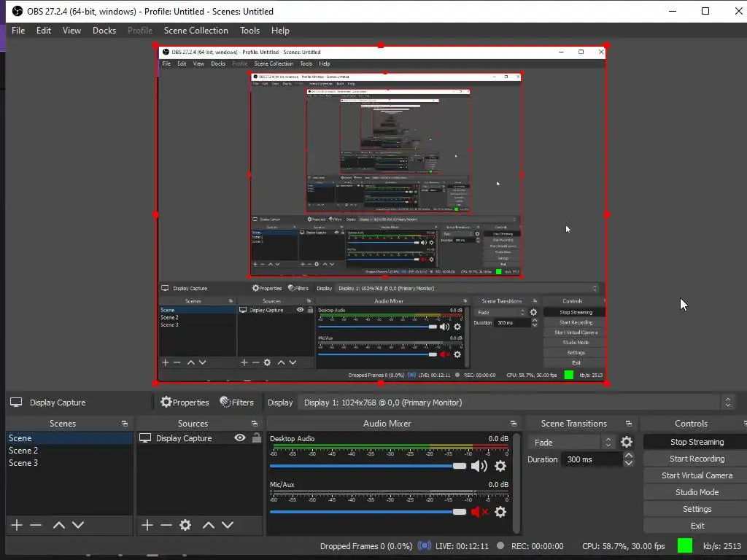Open Mic/Aux audio settings gear
The width and height of the screenshot is (747, 560).
(x=500, y=512)
